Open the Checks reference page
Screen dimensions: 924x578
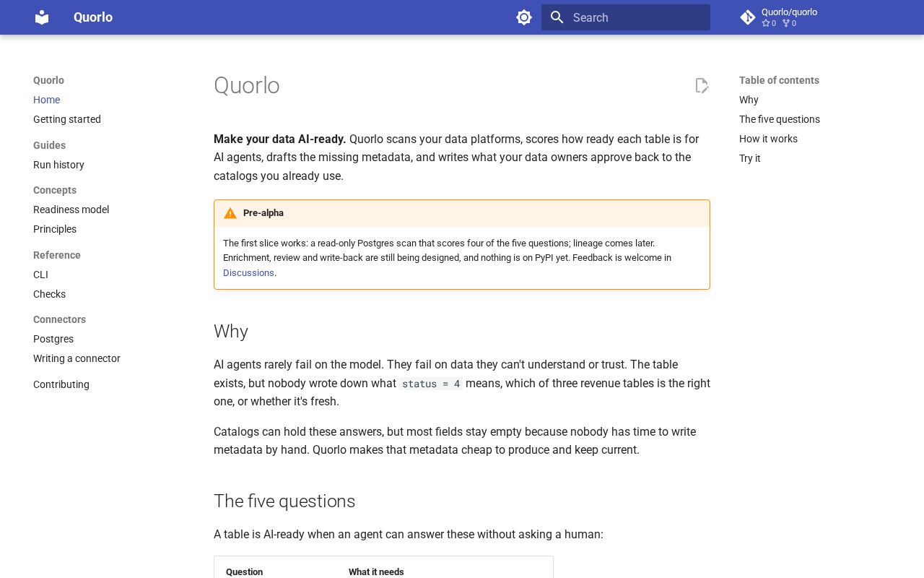point(49,294)
